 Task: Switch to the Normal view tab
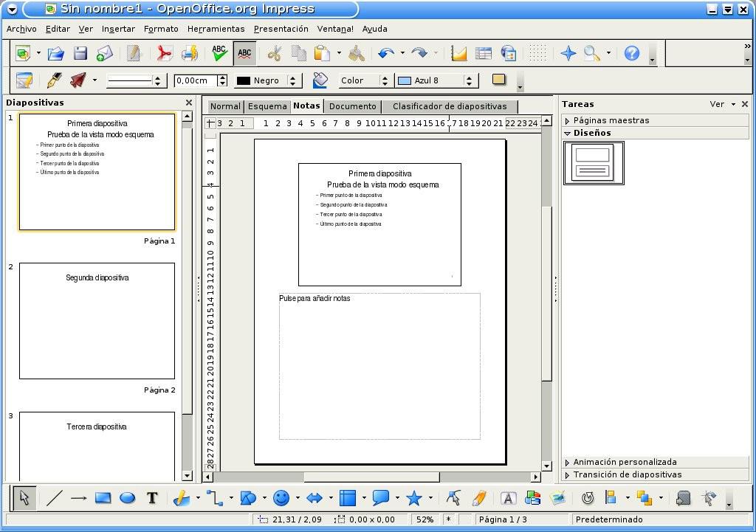point(224,106)
